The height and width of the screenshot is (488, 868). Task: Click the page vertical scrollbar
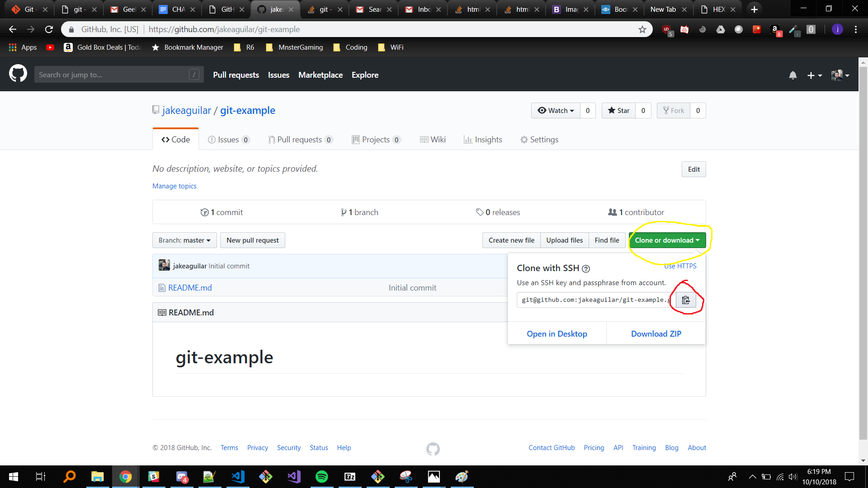(x=863, y=253)
